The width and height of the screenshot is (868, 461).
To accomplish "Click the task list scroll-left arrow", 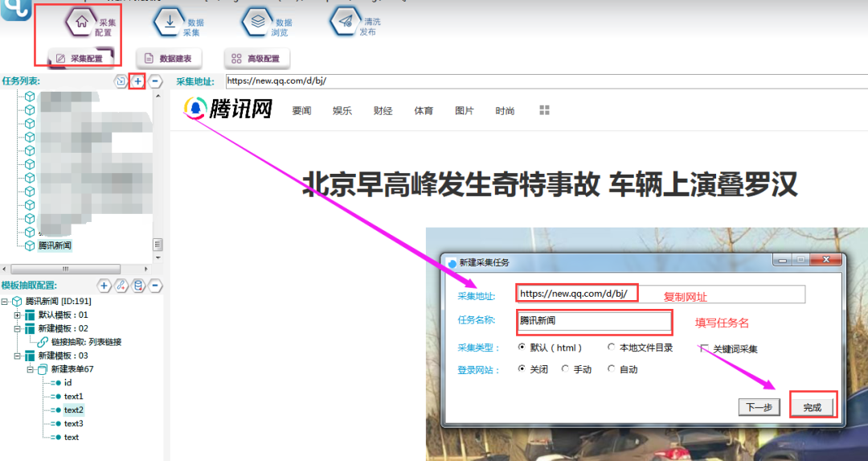I will click(x=5, y=269).
